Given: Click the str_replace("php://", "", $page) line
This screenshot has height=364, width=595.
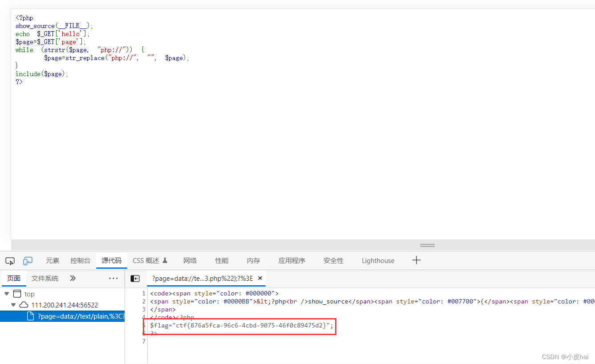Looking at the screenshot, I should (x=117, y=58).
